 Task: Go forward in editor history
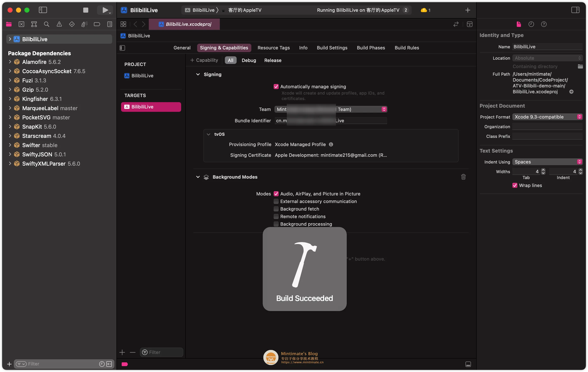coord(144,24)
